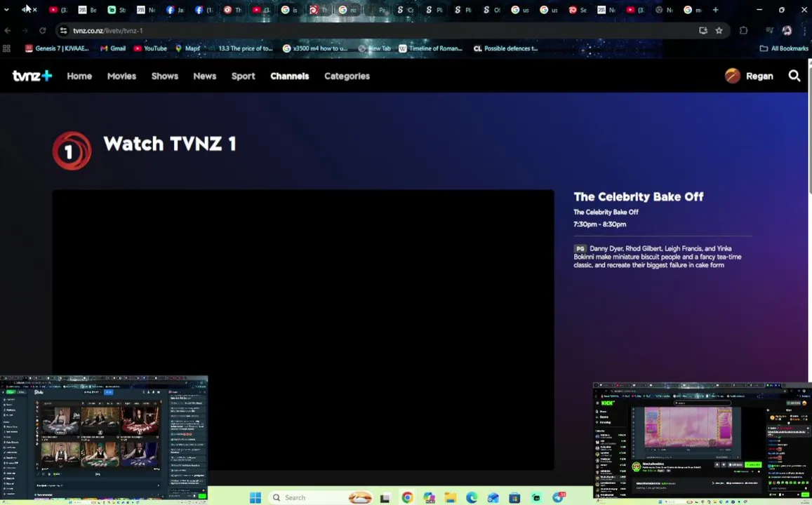The height and width of the screenshot is (505, 812).
Task: Click the TVNZ+ logo
Action: coord(32,76)
